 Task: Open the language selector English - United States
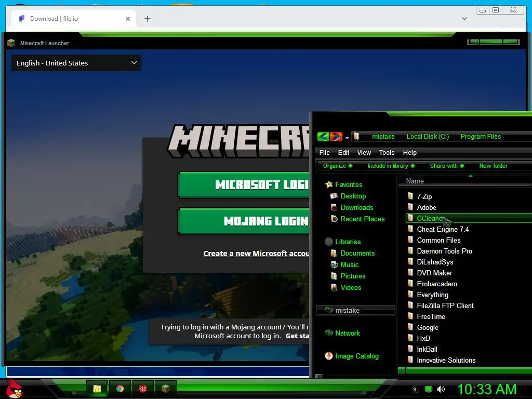[76, 63]
